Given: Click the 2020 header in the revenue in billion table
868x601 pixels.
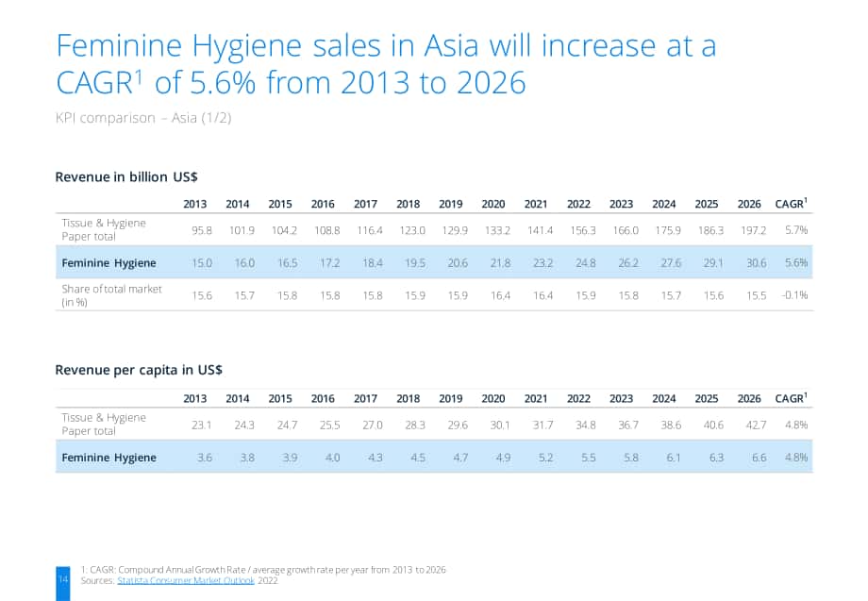Looking at the screenshot, I should click(493, 204).
